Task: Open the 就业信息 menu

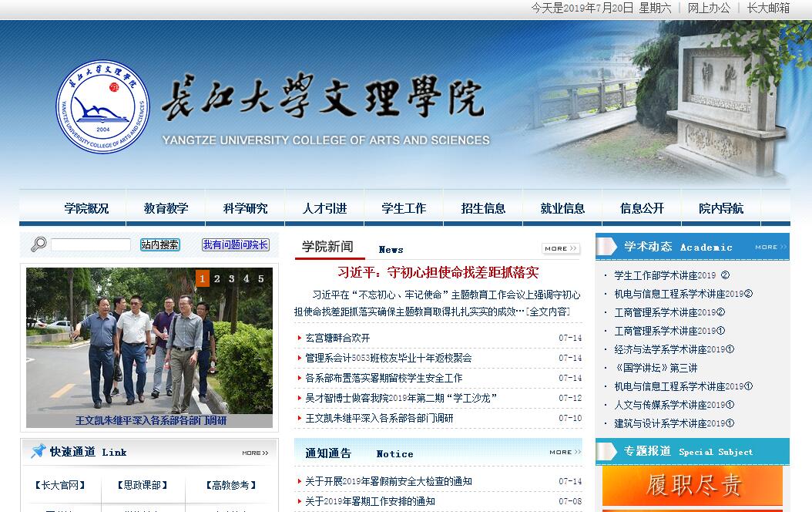Action: [x=562, y=208]
